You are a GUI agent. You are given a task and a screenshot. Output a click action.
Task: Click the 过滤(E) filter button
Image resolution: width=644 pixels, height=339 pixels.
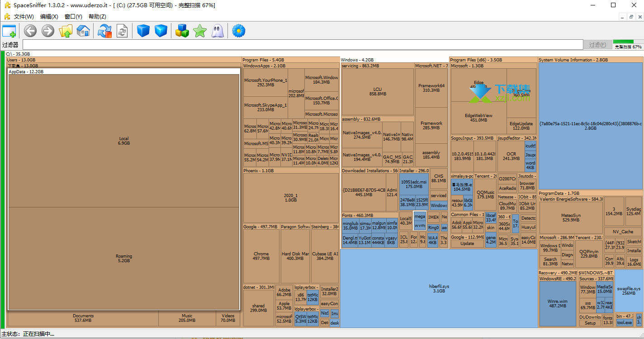click(597, 45)
